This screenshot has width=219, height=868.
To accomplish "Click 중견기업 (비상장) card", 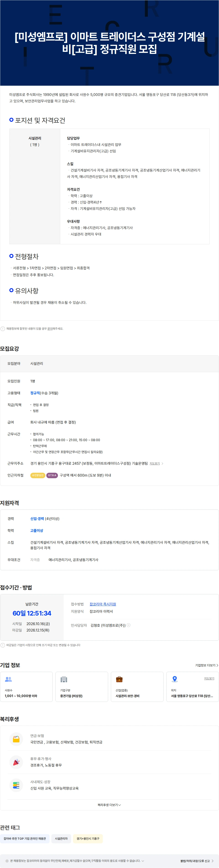I will pos(82,687).
